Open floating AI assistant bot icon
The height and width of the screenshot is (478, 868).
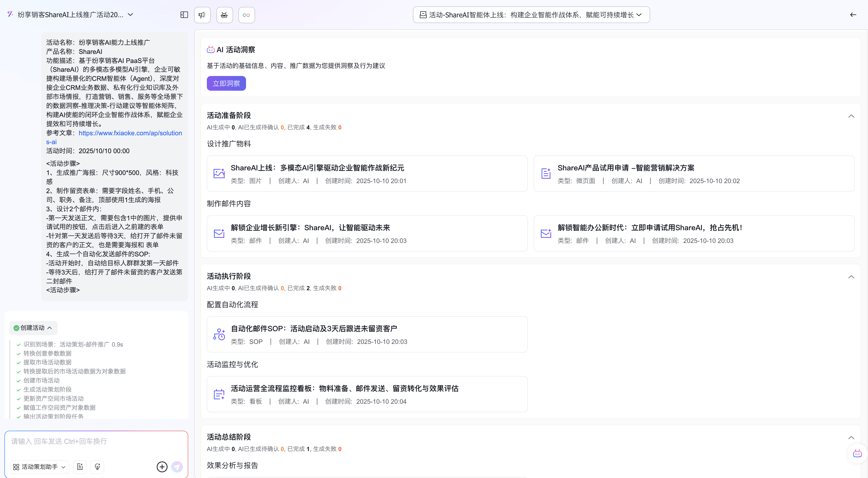point(857,454)
